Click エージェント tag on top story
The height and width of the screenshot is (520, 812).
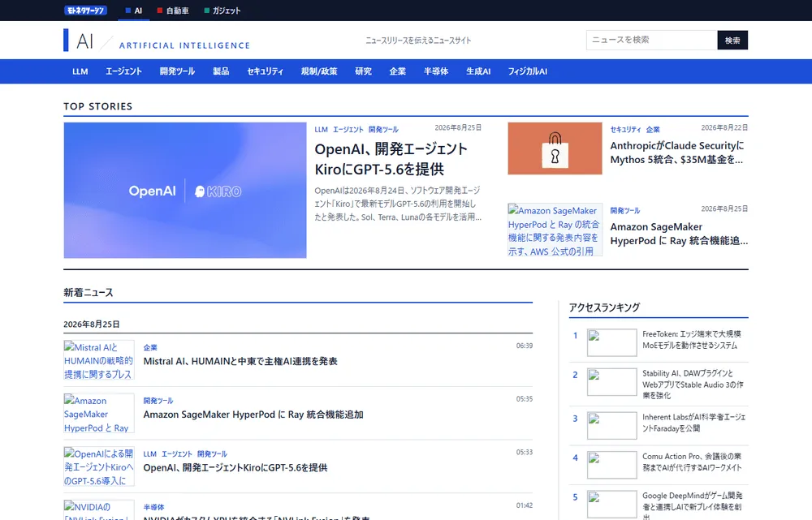coord(348,129)
